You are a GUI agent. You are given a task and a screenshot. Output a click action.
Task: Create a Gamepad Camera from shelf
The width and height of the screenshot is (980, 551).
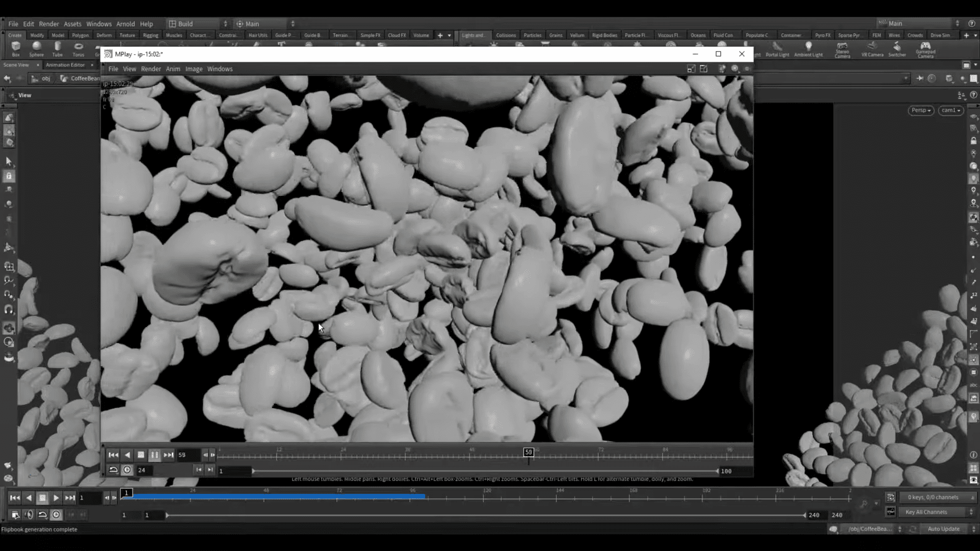click(x=925, y=49)
